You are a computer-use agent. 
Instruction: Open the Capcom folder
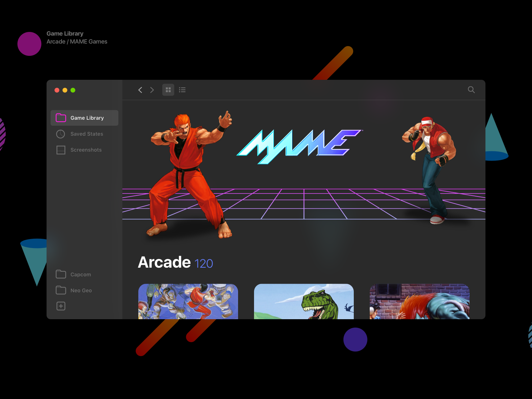[x=84, y=274]
